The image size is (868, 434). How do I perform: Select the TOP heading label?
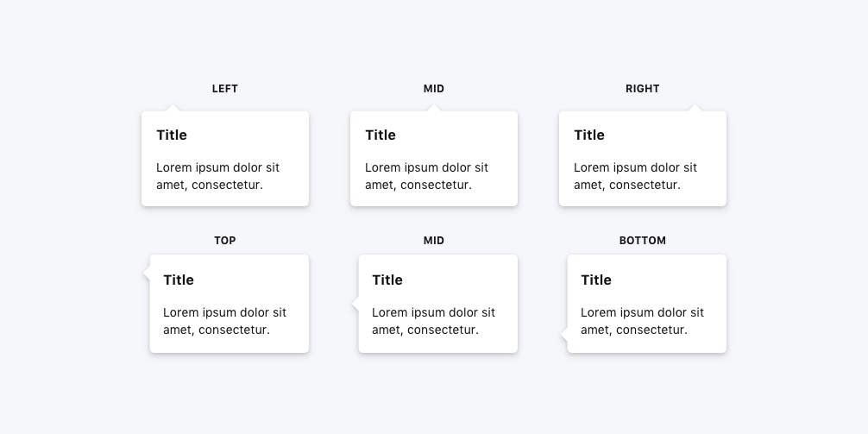point(225,241)
